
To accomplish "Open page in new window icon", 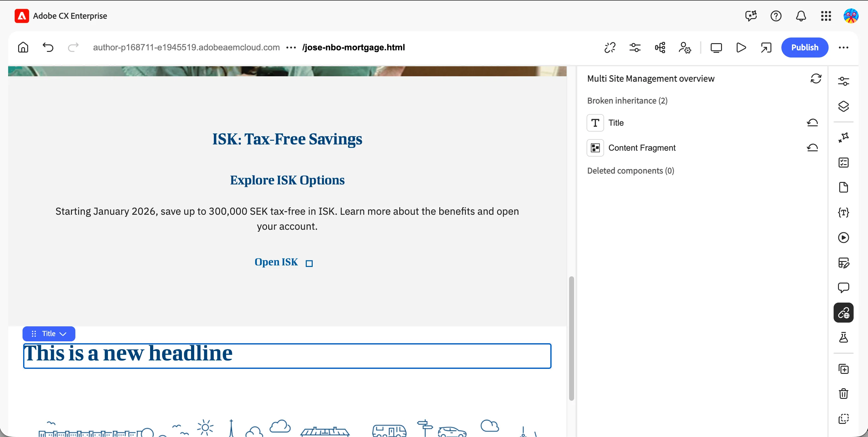I will (x=766, y=48).
